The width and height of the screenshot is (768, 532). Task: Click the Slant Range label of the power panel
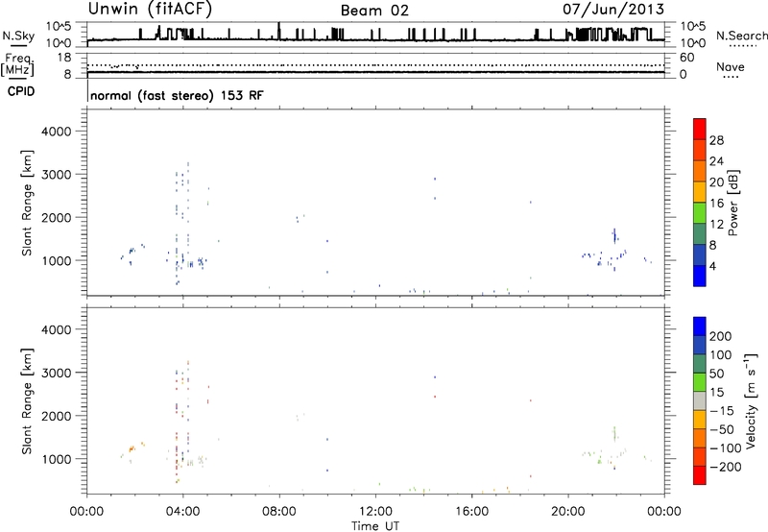pos(27,203)
